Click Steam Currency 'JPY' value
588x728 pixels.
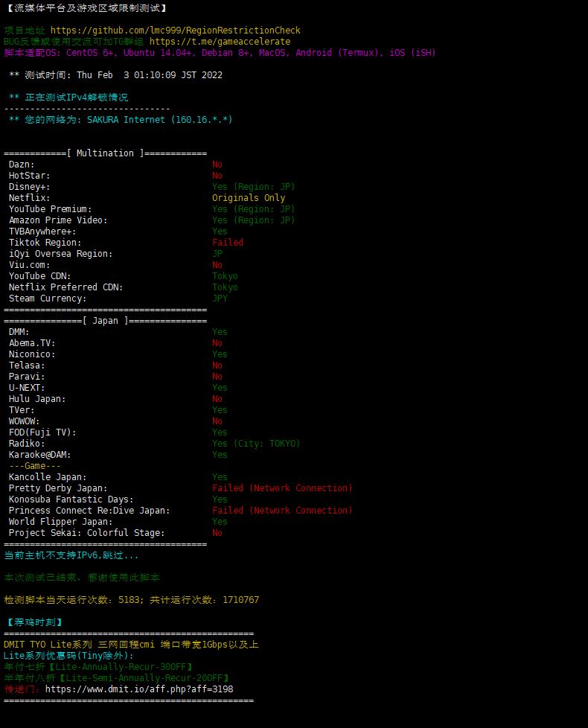pos(220,298)
